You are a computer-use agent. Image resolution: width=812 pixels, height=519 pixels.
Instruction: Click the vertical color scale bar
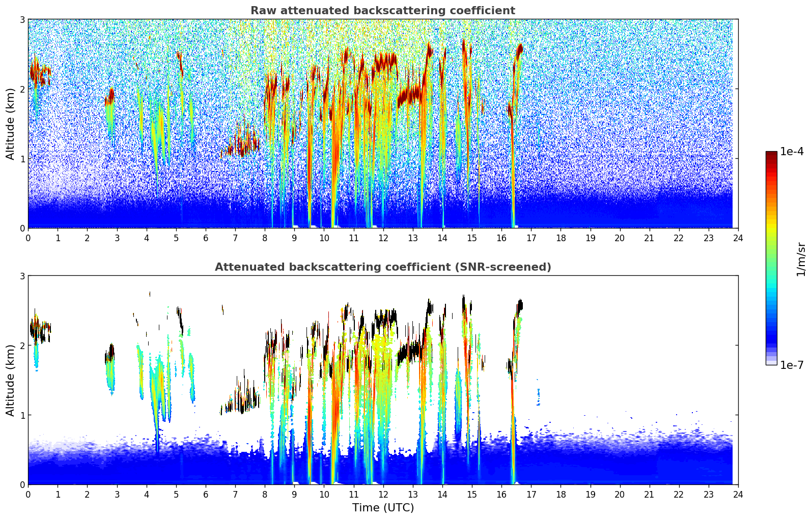point(771,258)
